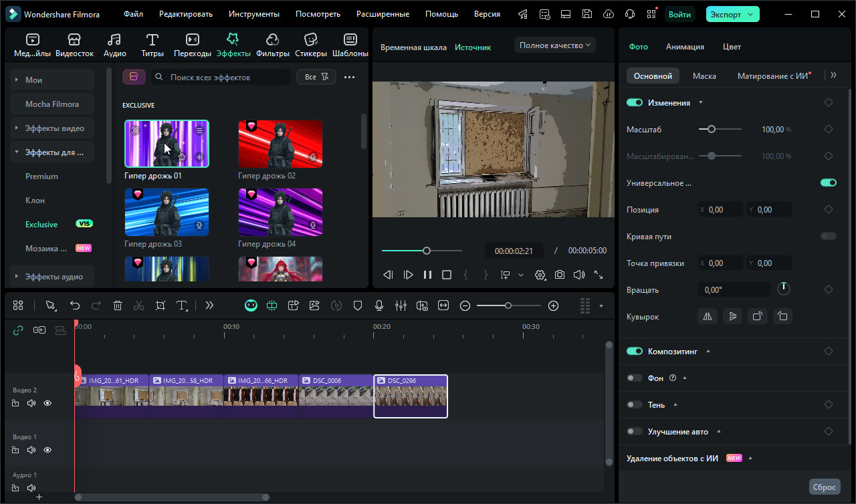The width and height of the screenshot is (856, 504).
Task: Enable the Тень shadow toggle
Action: coord(635,405)
